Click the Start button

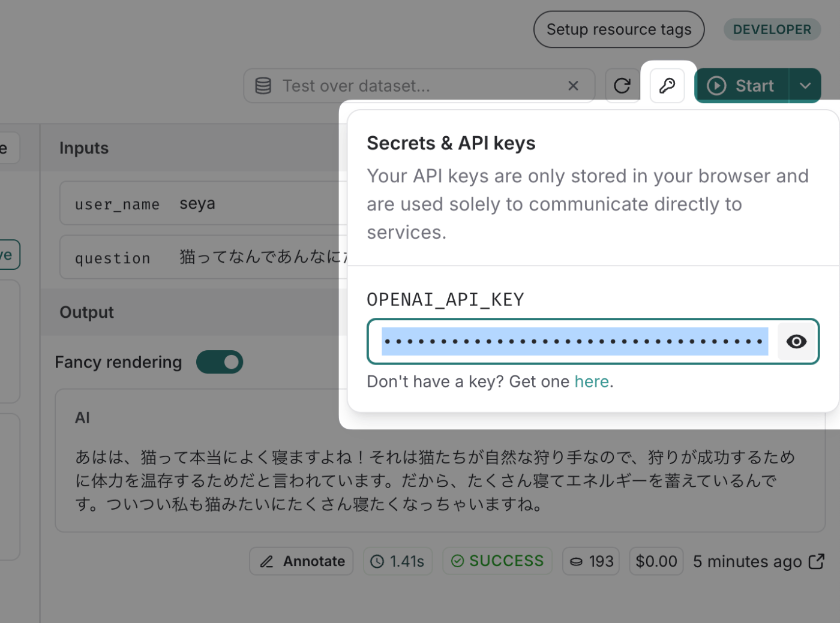coord(742,86)
